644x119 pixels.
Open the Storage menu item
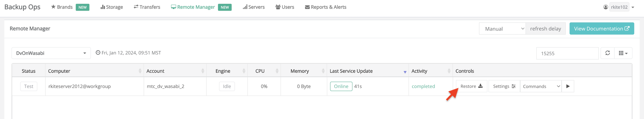[112, 7]
